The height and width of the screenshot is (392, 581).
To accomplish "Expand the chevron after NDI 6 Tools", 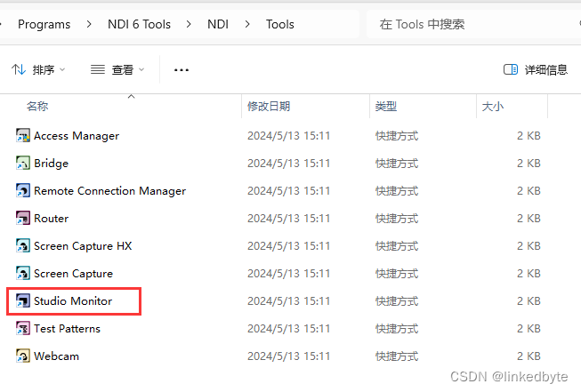I will coord(189,24).
